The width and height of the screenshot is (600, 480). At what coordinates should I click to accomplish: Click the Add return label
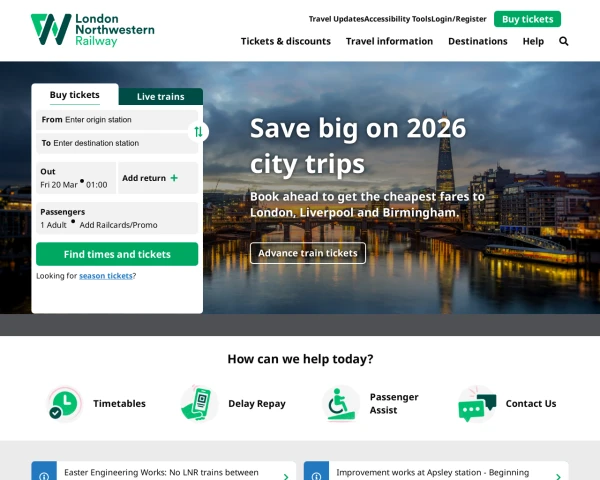[x=144, y=178]
